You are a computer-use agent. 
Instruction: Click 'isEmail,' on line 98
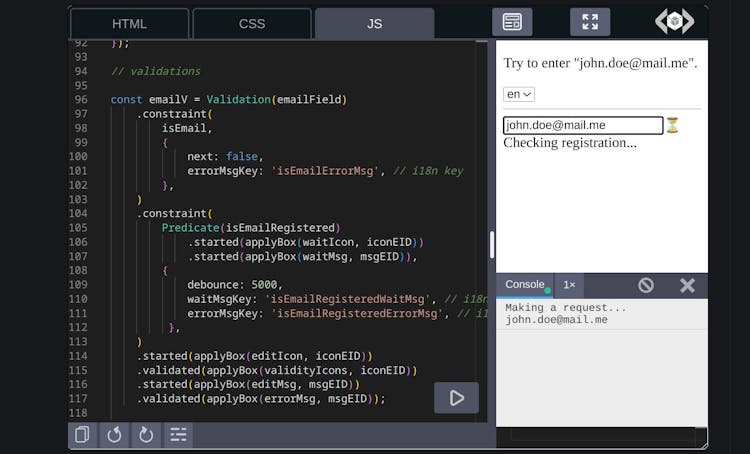[x=187, y=128]
